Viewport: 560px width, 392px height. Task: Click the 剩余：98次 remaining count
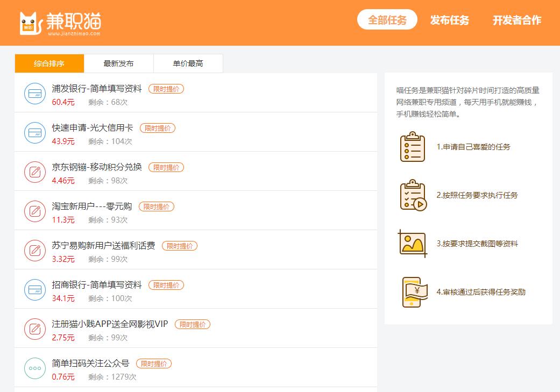click(x=108, y=181)
